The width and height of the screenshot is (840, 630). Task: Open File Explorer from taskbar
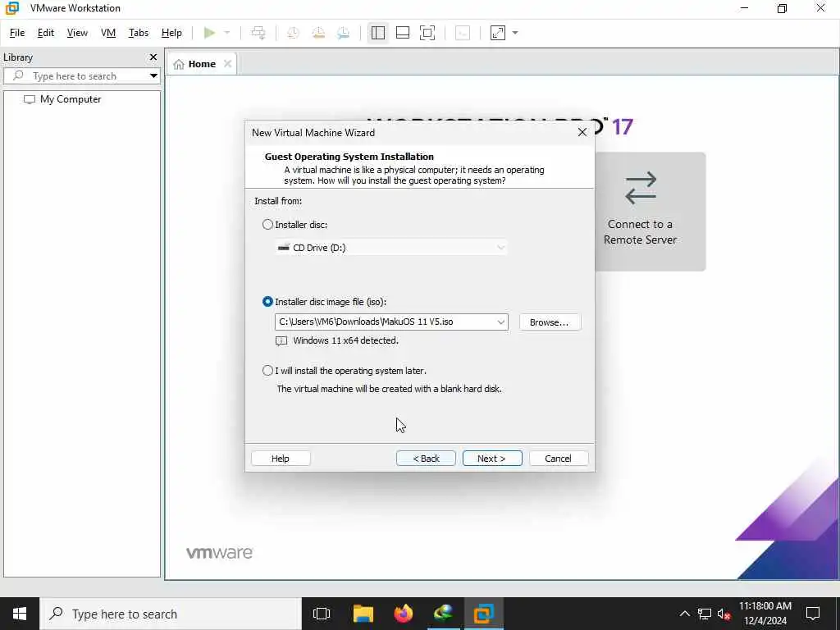pyautogui.click(x=363, y=614)
